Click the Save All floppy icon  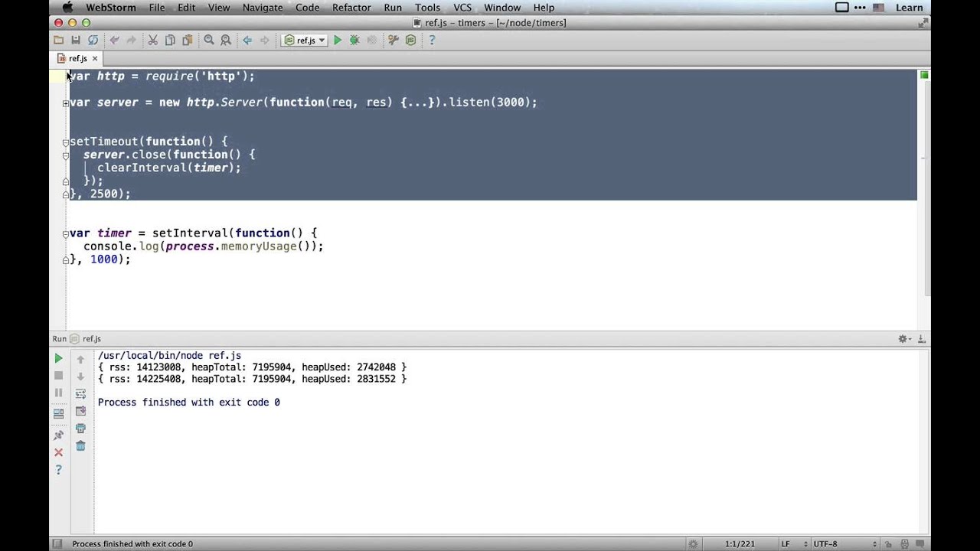click(x=75, y=41)
